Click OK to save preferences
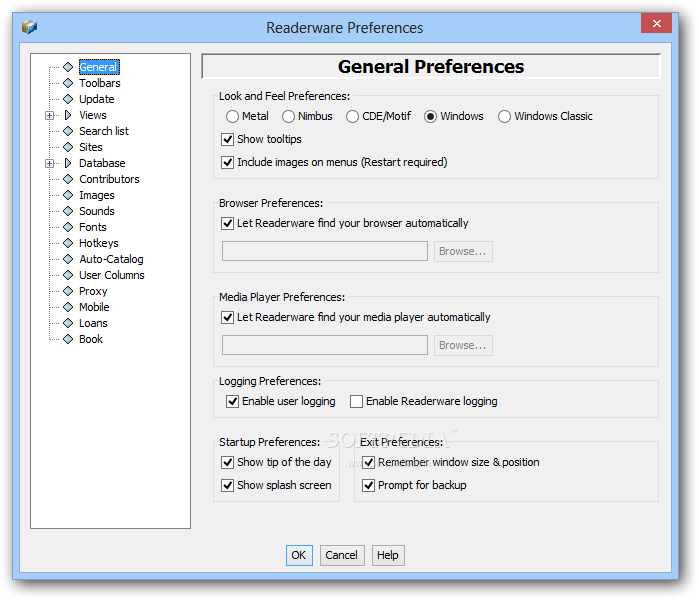699x600 pixels. point(299,555)
